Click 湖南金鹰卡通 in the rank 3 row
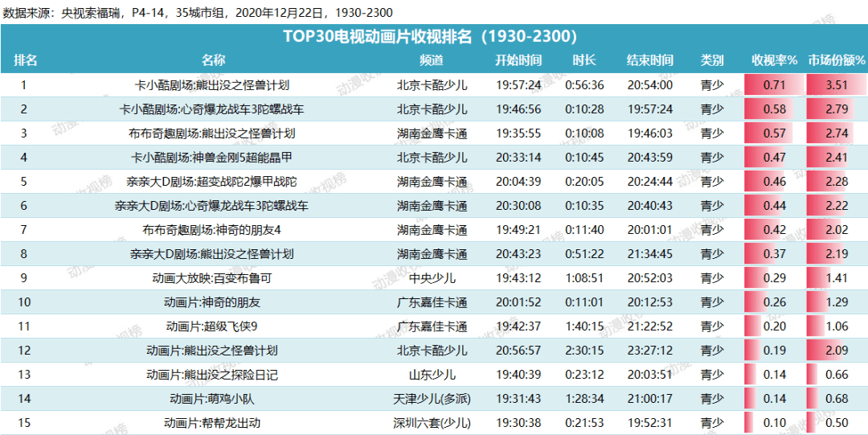This screenshot has height=435, width=868. coord(432,133)
